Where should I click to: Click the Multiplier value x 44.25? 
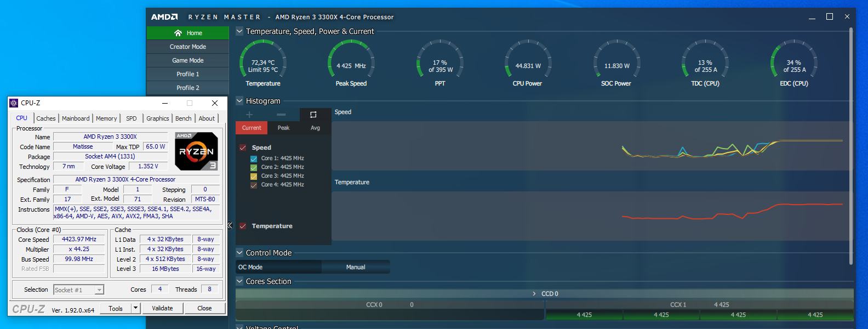click(79, 249)
